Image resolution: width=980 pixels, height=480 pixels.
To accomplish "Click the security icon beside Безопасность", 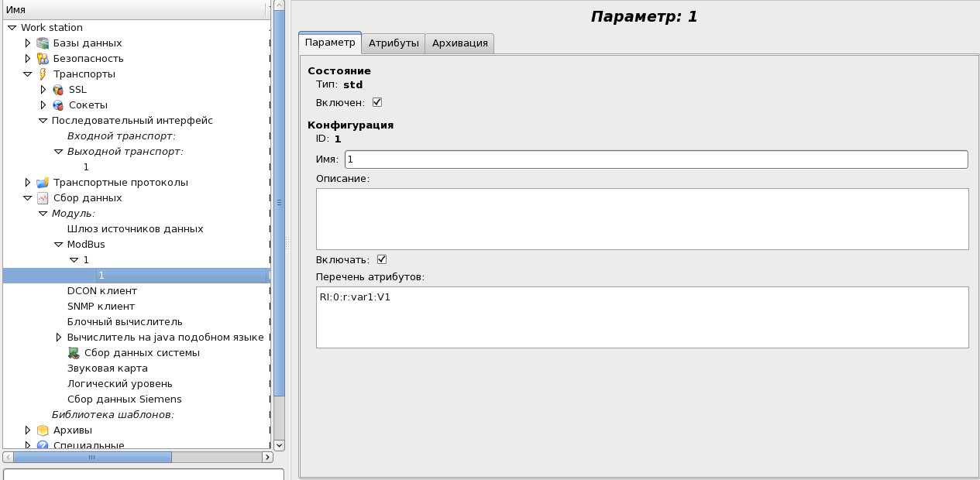I will pyautogui.click(x=43, y=59).
